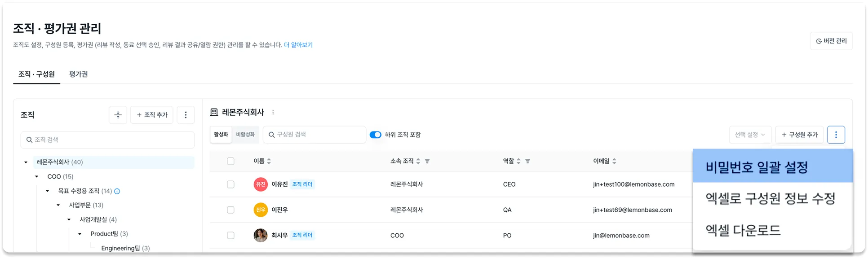Click the + 구성원 추가 button

coord(799,135)
